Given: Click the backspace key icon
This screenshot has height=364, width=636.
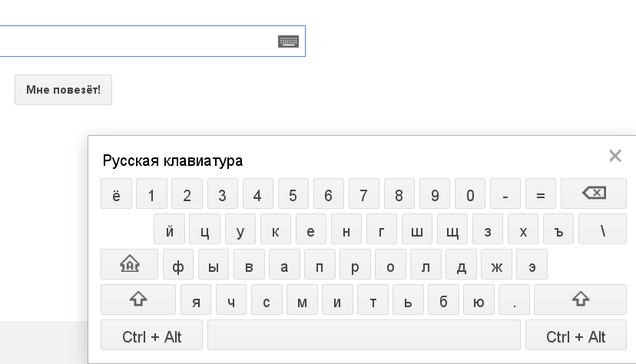Looking at the screenshot, I should 594,194.
